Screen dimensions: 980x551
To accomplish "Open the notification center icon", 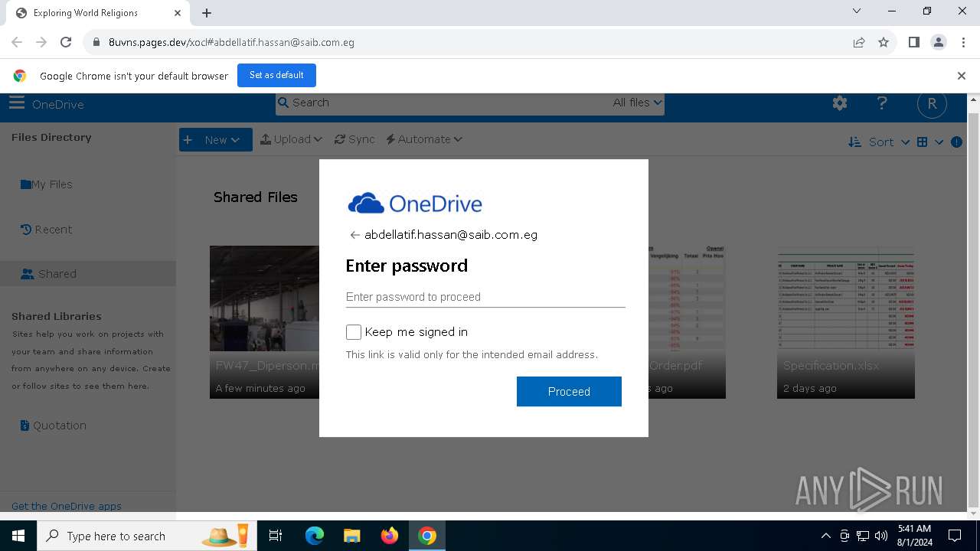I will [955, 536].
